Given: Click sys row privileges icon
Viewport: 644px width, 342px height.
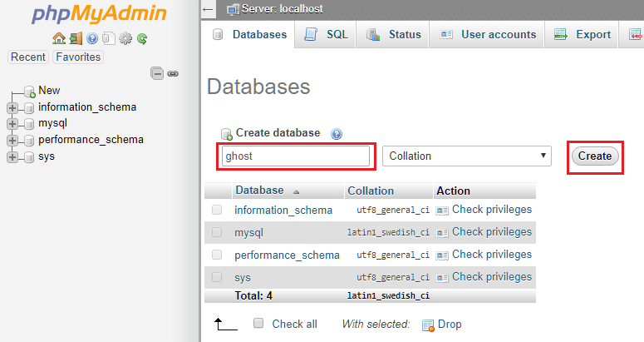Looking at the screenshot, I should click(x=442, y=278).
